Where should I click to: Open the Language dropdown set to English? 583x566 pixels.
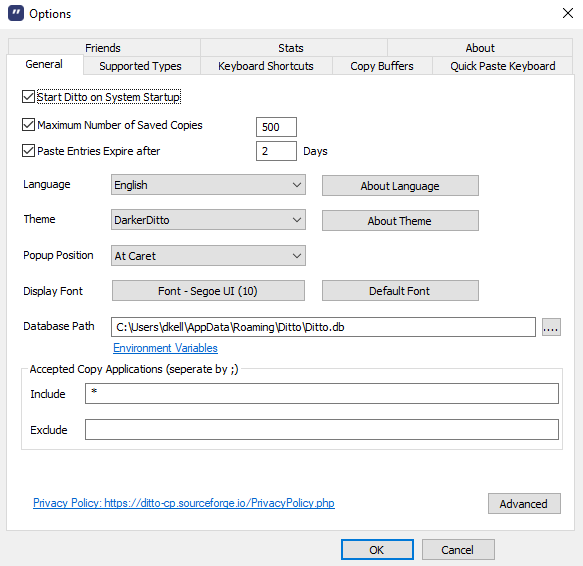[208, 185]
